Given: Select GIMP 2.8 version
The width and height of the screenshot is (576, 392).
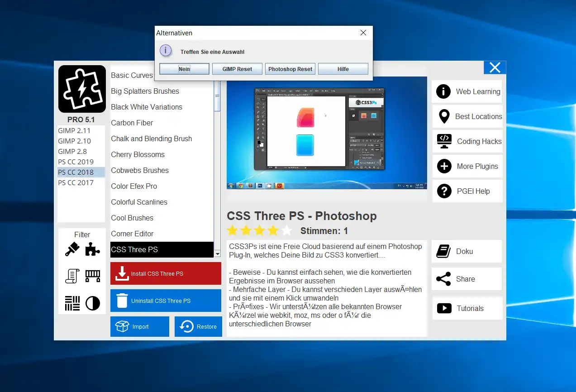Looking at the screenshot, I should tap(81, 151).
